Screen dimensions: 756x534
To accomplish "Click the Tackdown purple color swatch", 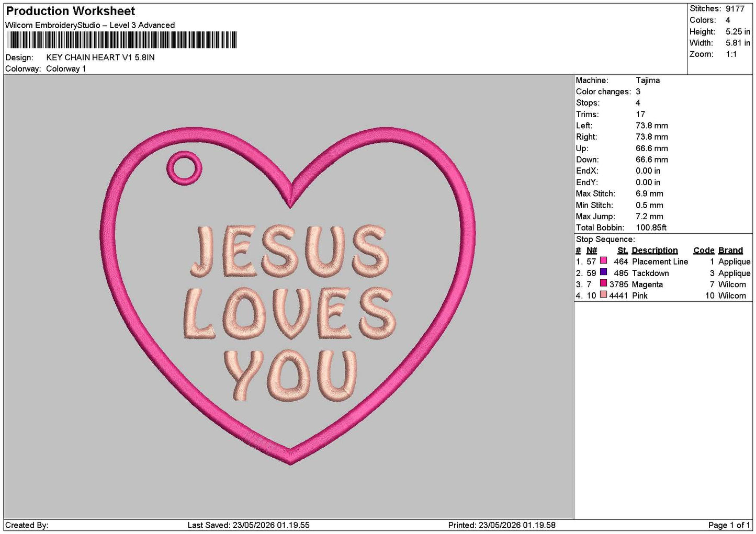I will click(603, 272).
